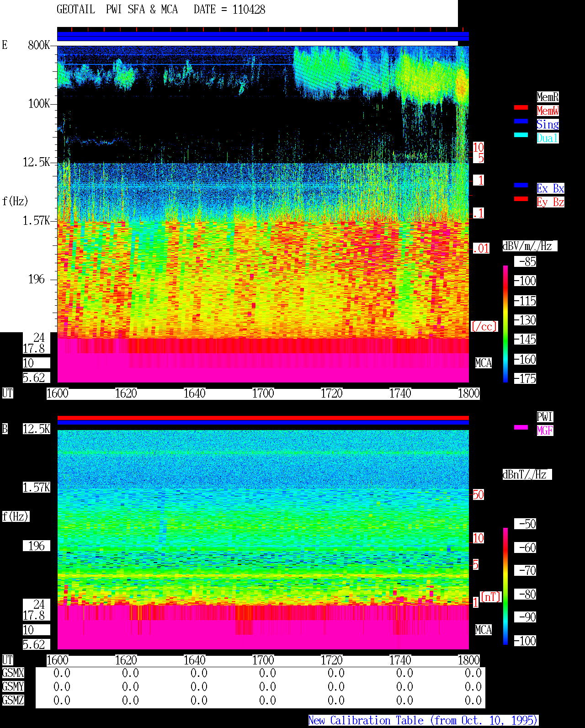Viewport: 585px width, 728px height.
Task: Click the red Ey Bz swatch
Action: [521, 199]
